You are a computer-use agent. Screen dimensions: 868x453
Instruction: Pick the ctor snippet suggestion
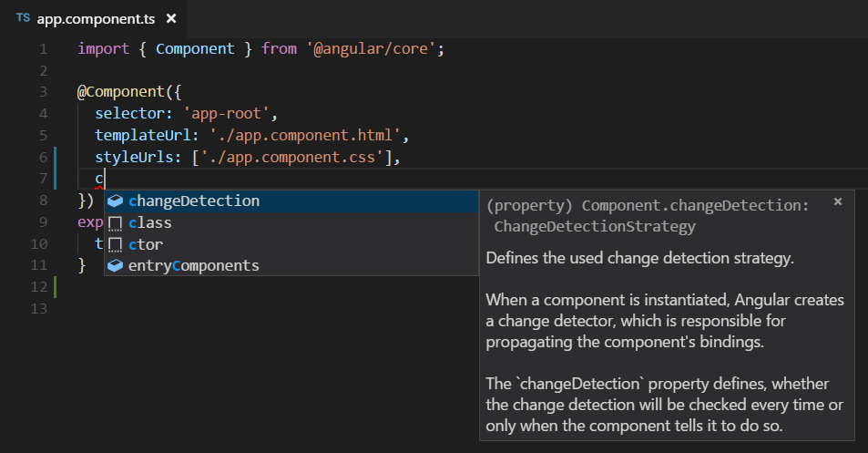[146, 244]
